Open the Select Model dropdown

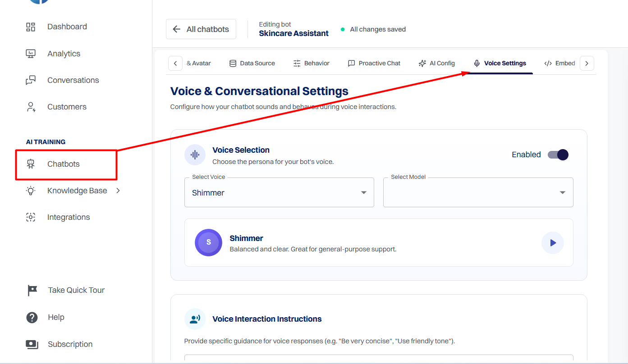[x=478, y=192]
